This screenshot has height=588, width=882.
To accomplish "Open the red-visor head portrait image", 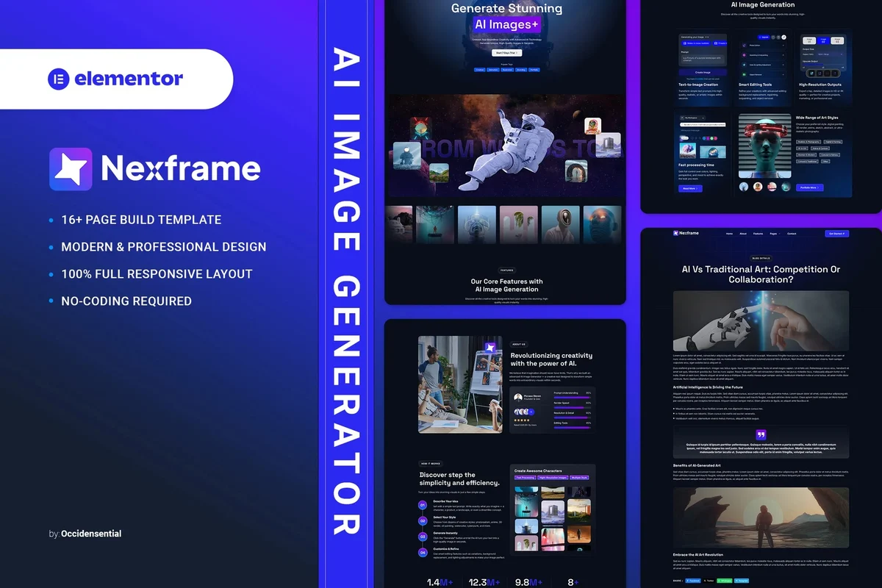I will pyautogui.click(x=765, y=146).
